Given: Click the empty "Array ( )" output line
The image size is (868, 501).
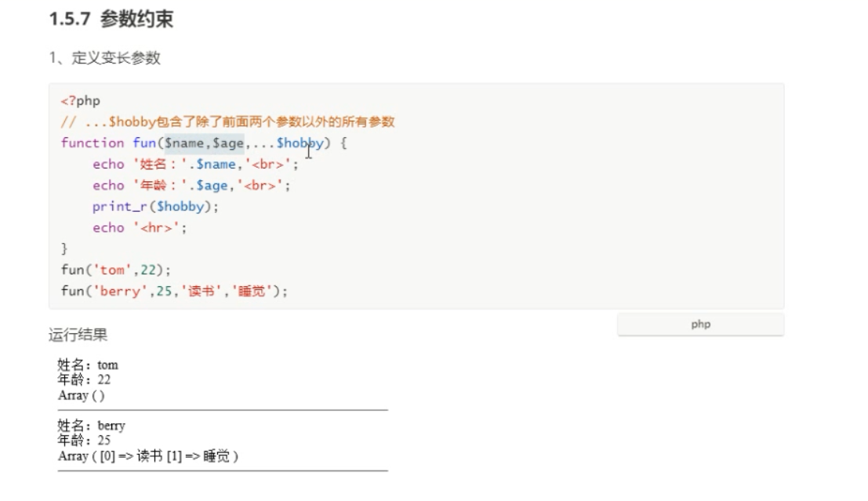Looking at the screenshot, I should pos(81,395).
